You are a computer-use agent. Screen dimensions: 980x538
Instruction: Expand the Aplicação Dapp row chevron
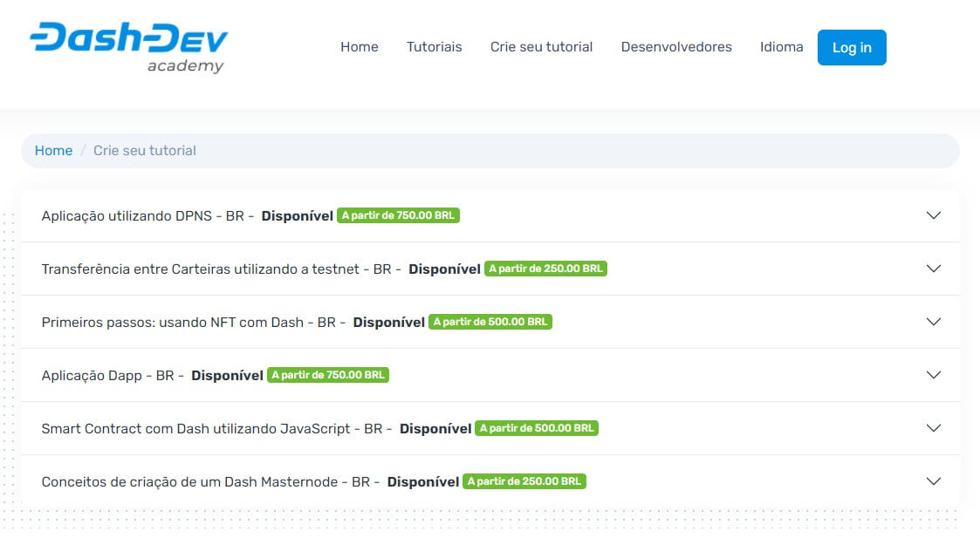click(x=934, y=375)
